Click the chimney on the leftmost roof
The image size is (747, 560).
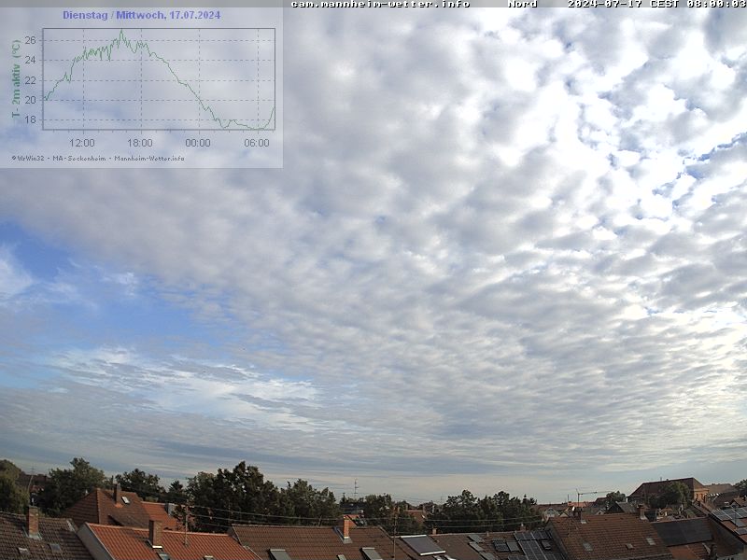(x=34, y=521)
